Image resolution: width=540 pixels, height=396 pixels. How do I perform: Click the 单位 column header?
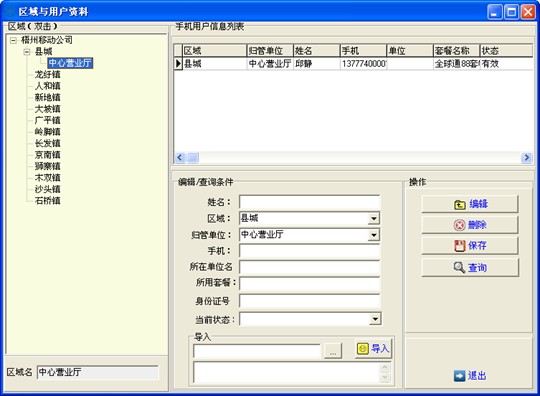[x=410, y=51]
